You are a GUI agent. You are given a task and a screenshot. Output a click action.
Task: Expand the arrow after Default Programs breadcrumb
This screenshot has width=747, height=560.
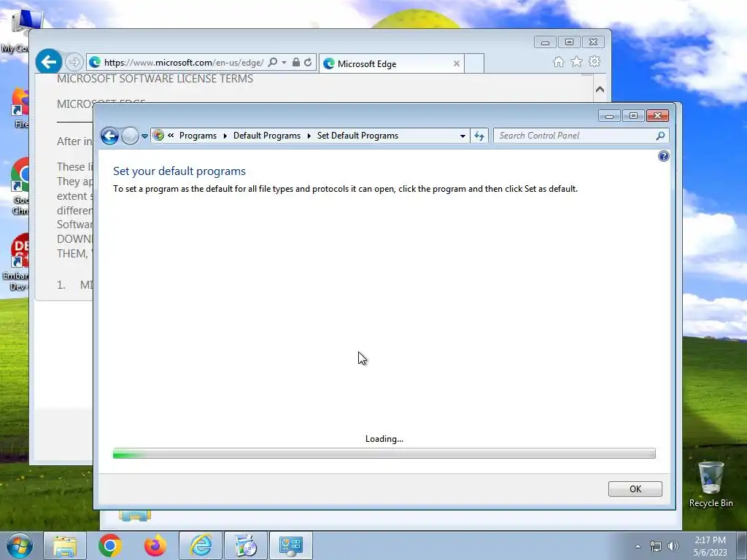coord(309,136)
